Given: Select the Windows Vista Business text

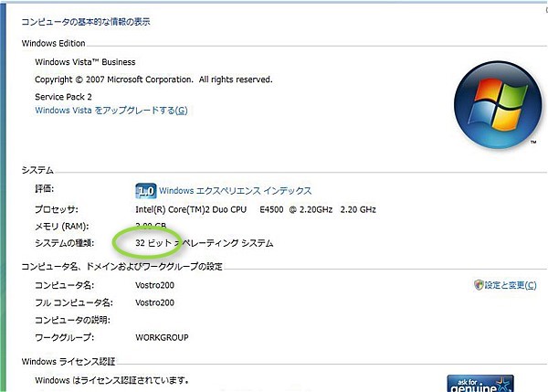Looking at the screenshot, I should (x=85, y=62).
